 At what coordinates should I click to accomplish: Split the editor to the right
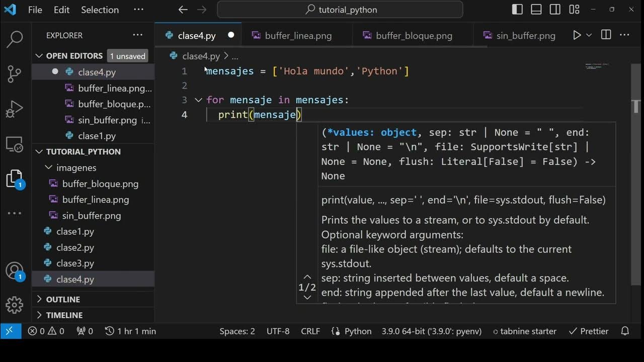point(606,35)
